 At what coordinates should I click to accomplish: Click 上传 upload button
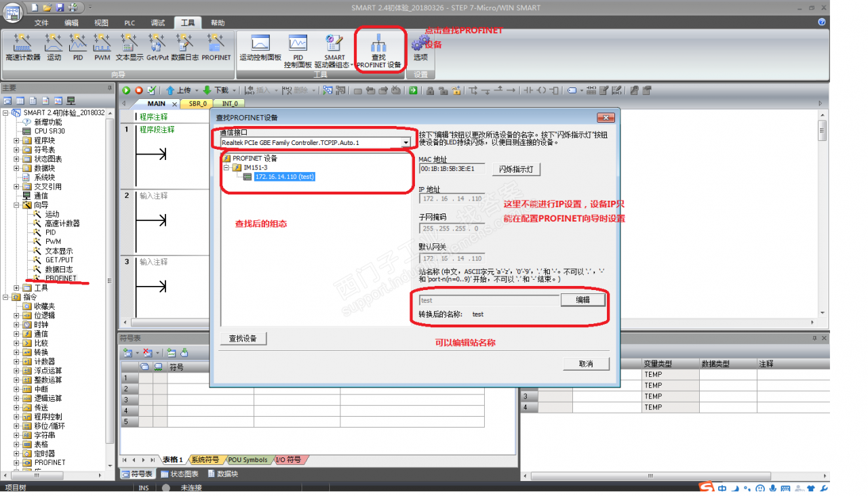click(x=178, y=90)
